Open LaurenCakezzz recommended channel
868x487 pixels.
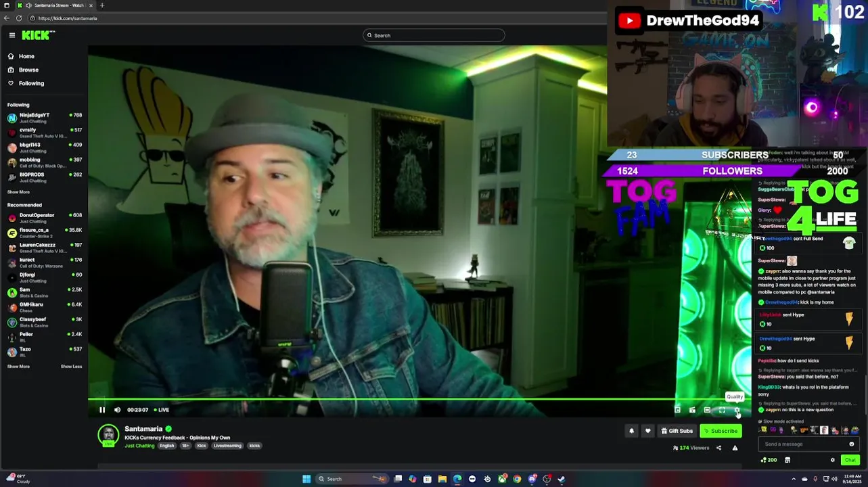click(x=44, y=248)
